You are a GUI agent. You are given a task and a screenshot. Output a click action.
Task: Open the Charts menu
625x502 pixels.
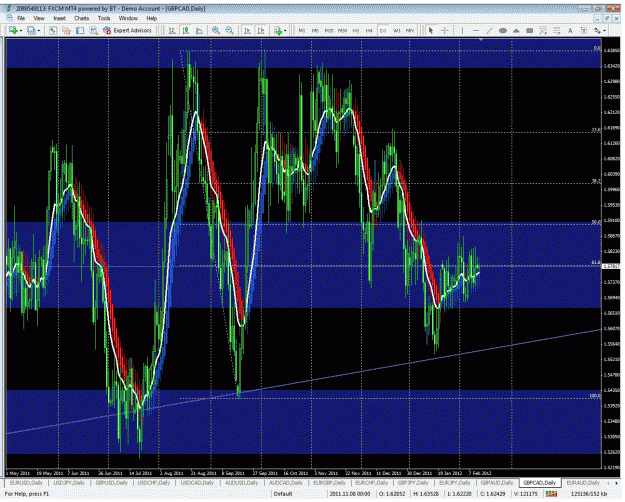pyautogui.click(x=82, y=18)
